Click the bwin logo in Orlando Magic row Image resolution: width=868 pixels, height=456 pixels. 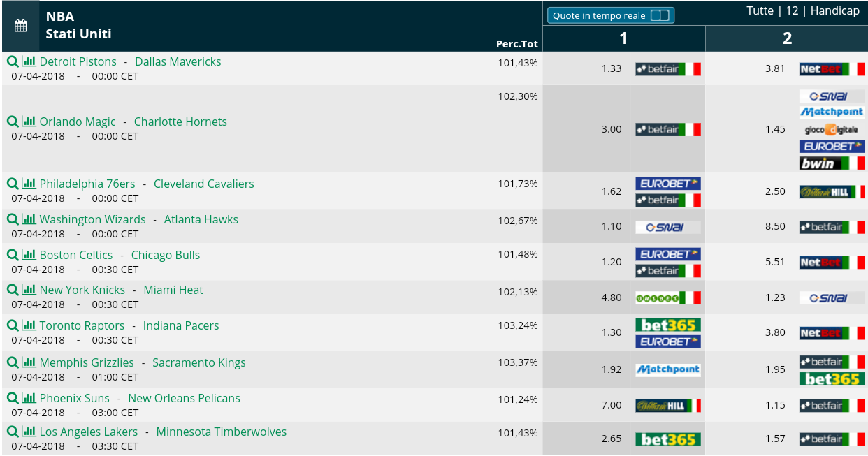click(832, 163)
